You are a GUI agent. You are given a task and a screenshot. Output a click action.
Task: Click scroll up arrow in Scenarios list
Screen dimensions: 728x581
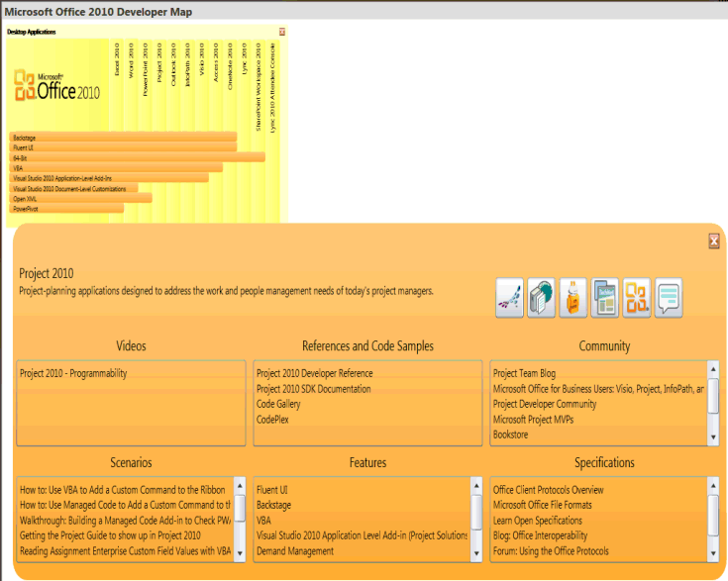[x=240, y=486]
